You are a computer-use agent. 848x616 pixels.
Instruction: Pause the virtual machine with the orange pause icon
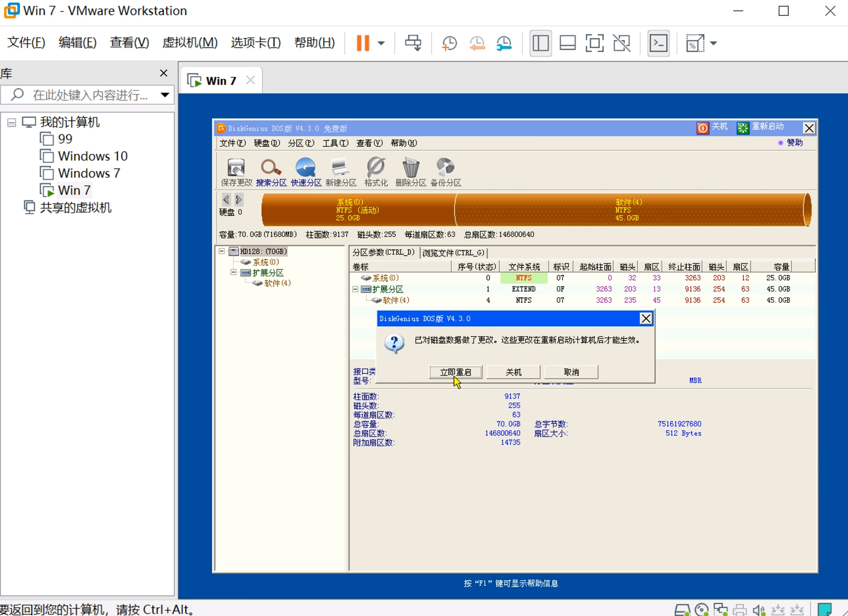pyautogui.click(x=363, y=43)
